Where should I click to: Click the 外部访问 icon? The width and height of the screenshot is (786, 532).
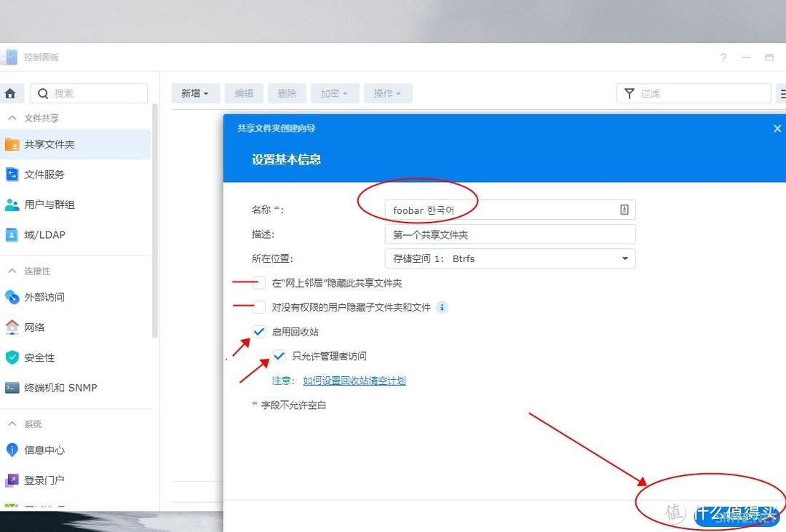pyautogui.click(x=12, y=298)
